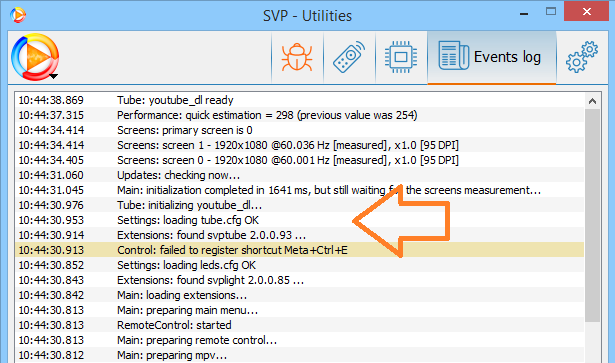Viewport: 615px width, 363px height.
Task: Click the events log scrollbar thumb
Action: tap(592, 216)
